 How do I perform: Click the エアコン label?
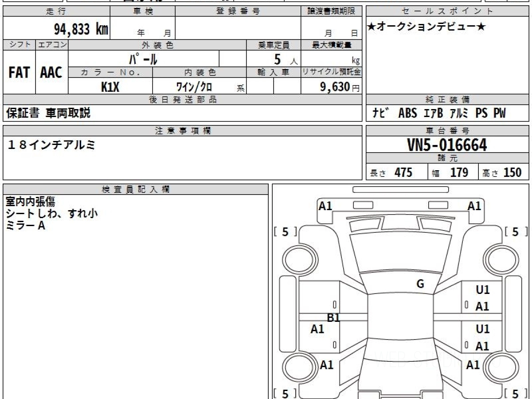pos(52,45)
